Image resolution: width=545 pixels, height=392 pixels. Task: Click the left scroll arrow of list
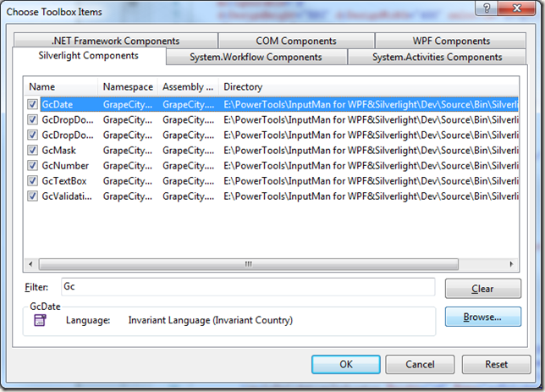31,264
